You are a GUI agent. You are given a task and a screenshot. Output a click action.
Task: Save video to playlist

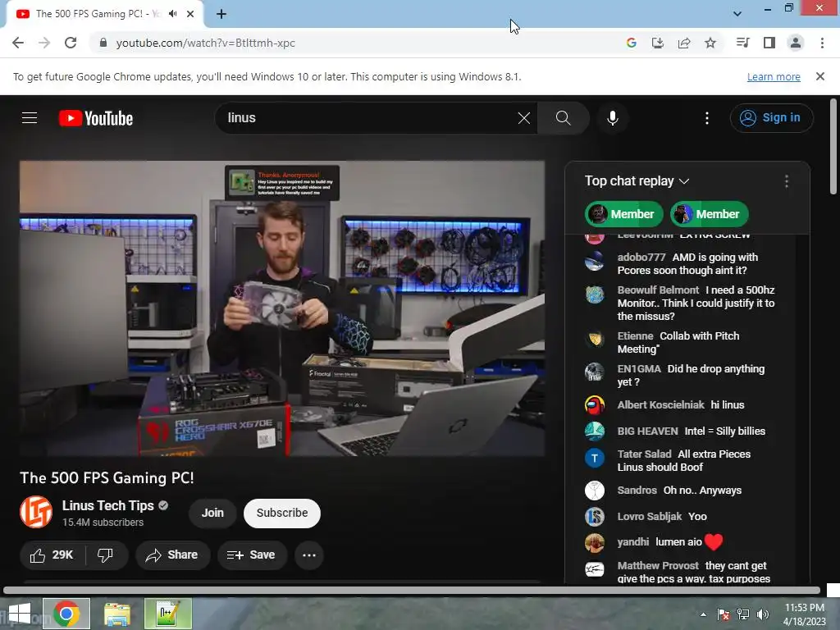pyautogui.click(x=252, y=555)
